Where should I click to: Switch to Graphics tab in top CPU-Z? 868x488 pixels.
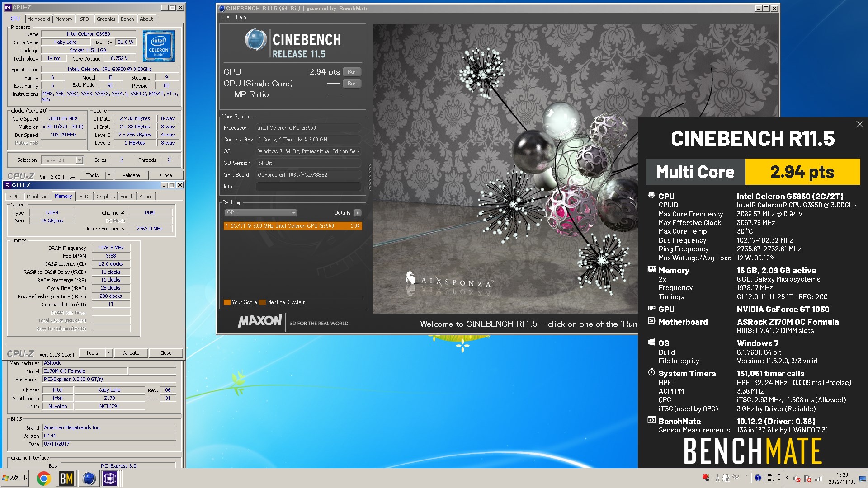106,19
